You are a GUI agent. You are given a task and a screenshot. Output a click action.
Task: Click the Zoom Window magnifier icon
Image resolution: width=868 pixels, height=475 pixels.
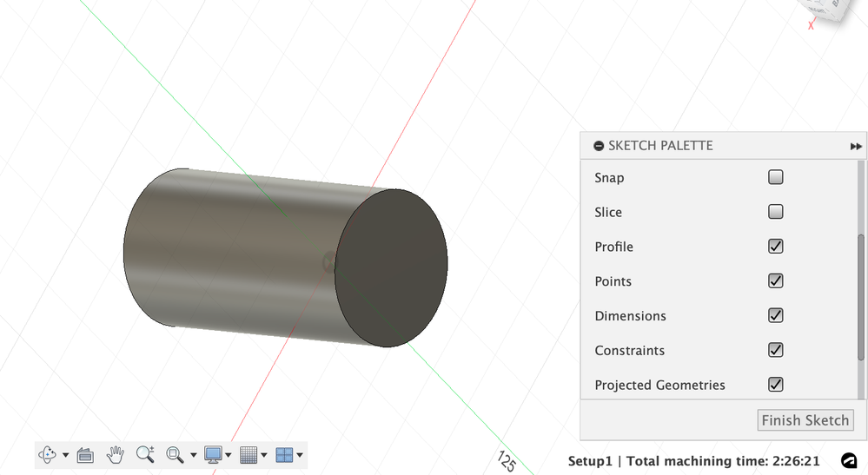[175, 454]
